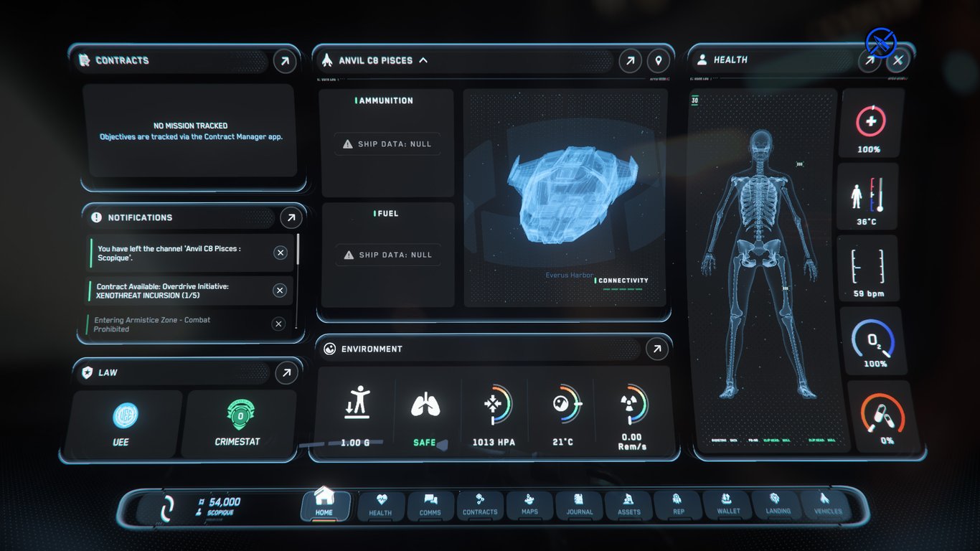Image resolution: width=980 pixels, height=551 pixels.
Task: Expand the Health panel arrow
Action: (869, 61)
